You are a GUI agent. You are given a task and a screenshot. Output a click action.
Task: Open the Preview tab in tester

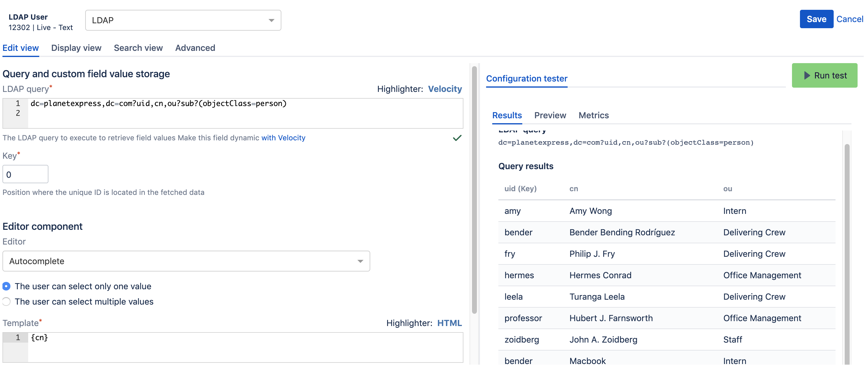[550, 115]
